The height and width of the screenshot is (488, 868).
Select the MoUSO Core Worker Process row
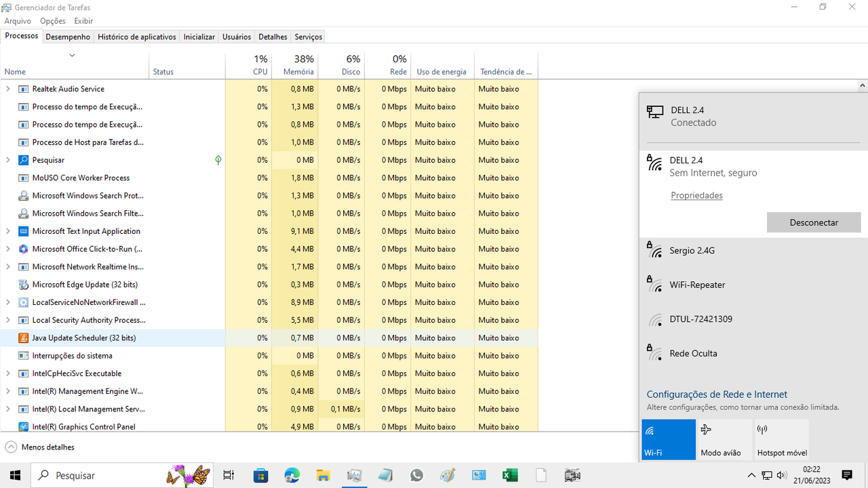click(269, 178)
